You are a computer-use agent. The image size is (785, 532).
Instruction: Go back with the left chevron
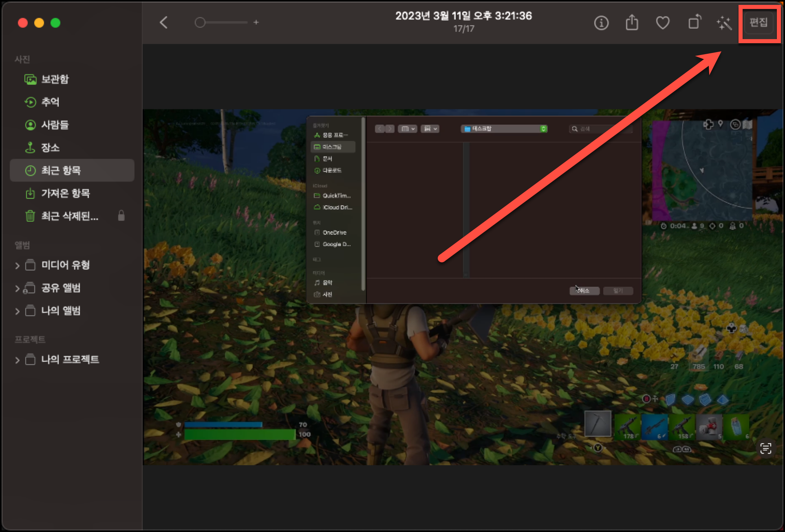164,22
